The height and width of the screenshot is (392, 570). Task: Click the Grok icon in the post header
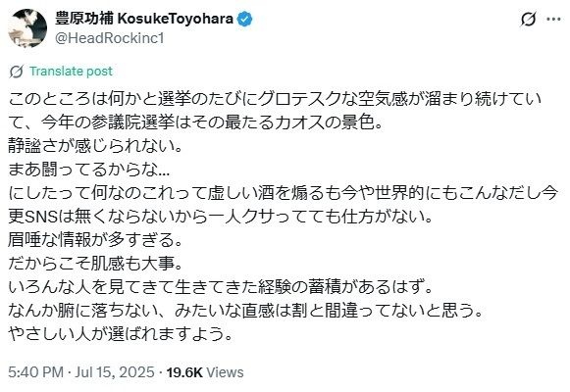click(x=528, y=20)
